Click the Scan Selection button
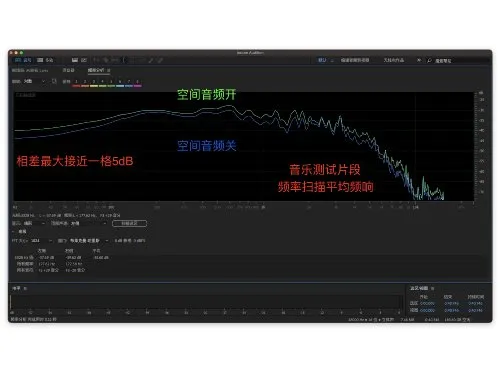This screenshot has height=375, width=500. point(129,223)
